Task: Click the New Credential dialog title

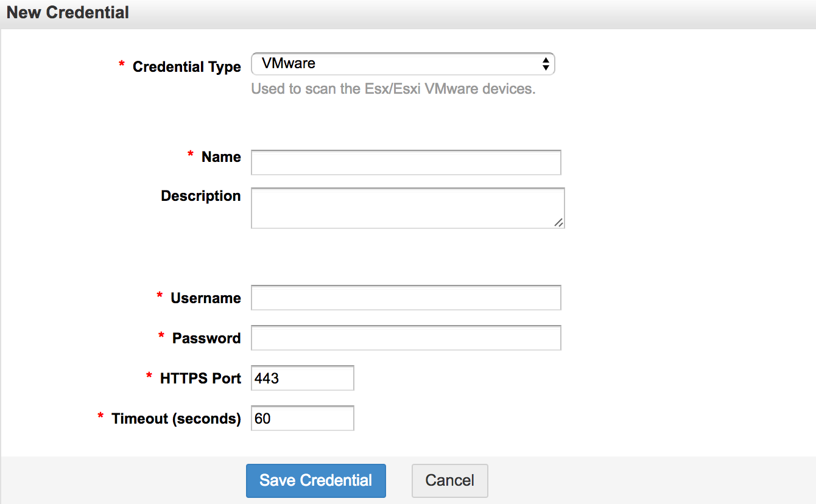Action: 68,13
